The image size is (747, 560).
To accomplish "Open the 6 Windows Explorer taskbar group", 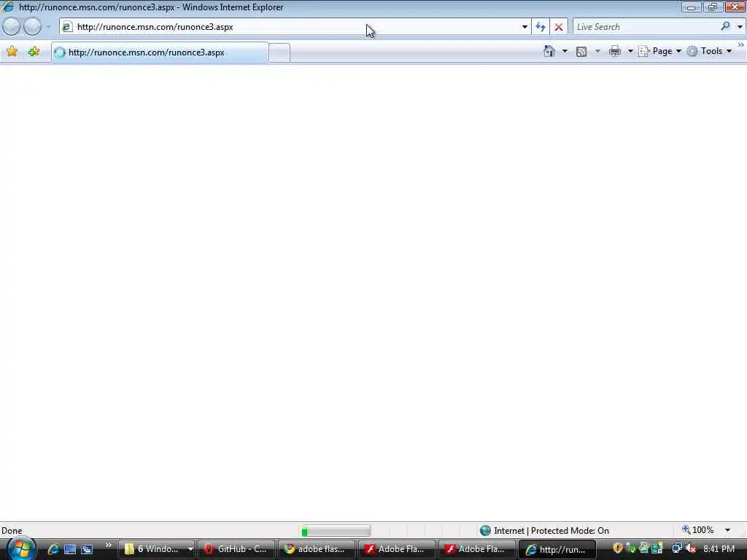I will [x=156, y=549].
